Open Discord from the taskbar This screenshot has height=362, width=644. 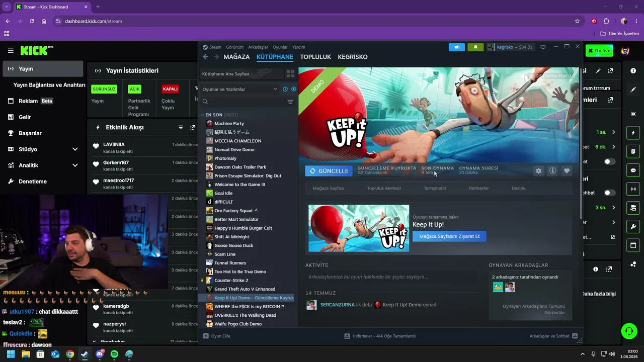(100, 354)
